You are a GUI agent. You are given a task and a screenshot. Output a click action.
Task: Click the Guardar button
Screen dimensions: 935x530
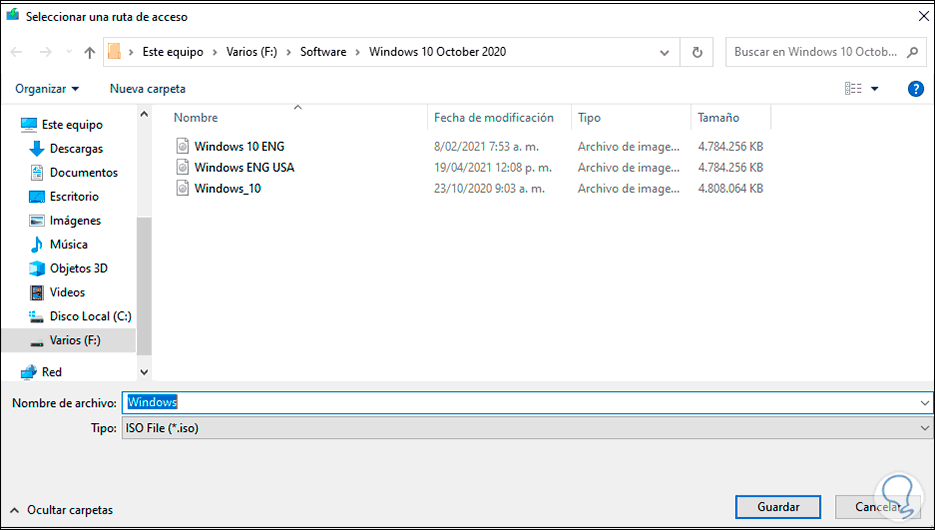coord(778,507)
